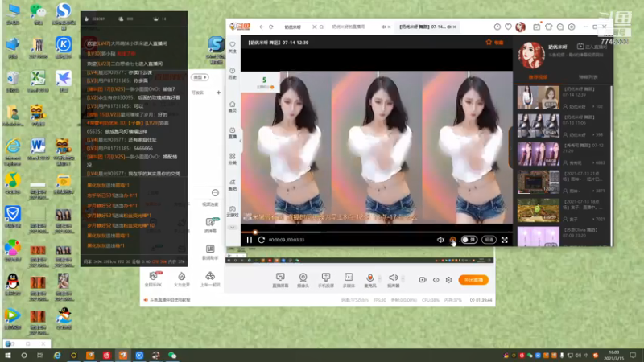Open the check-in calendar icon in title bar
The height and width of the screenshot is (362, 644).
[x=536, y=27]
